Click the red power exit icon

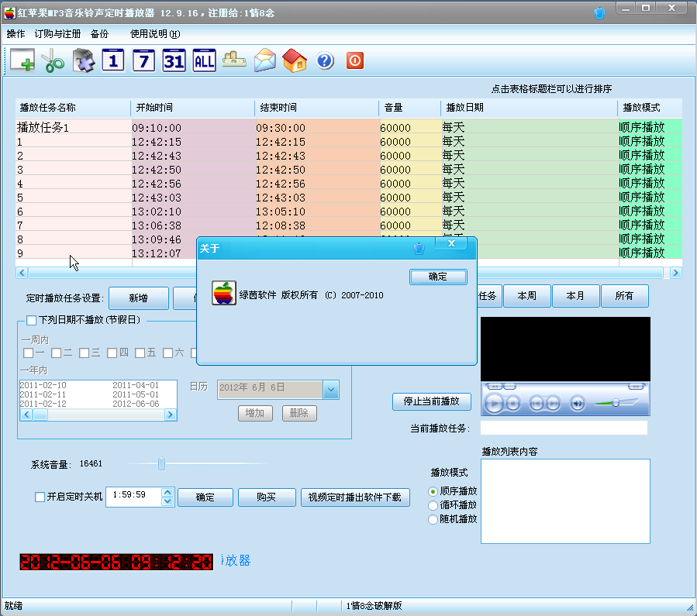354,60
